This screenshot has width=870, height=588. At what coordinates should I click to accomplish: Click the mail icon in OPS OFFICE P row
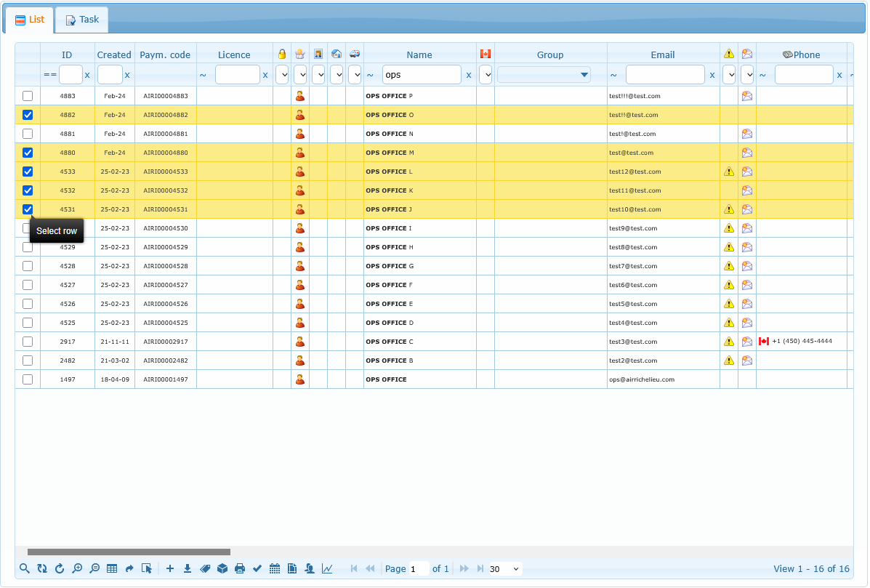(746, 96)
